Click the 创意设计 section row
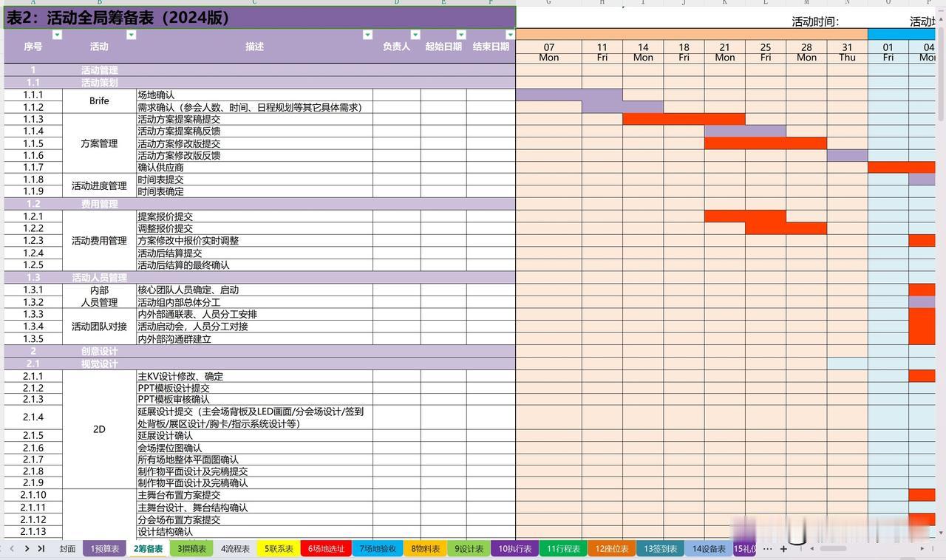Image resolution: width=946 pixels, height=560 pixels. point(259,352)
